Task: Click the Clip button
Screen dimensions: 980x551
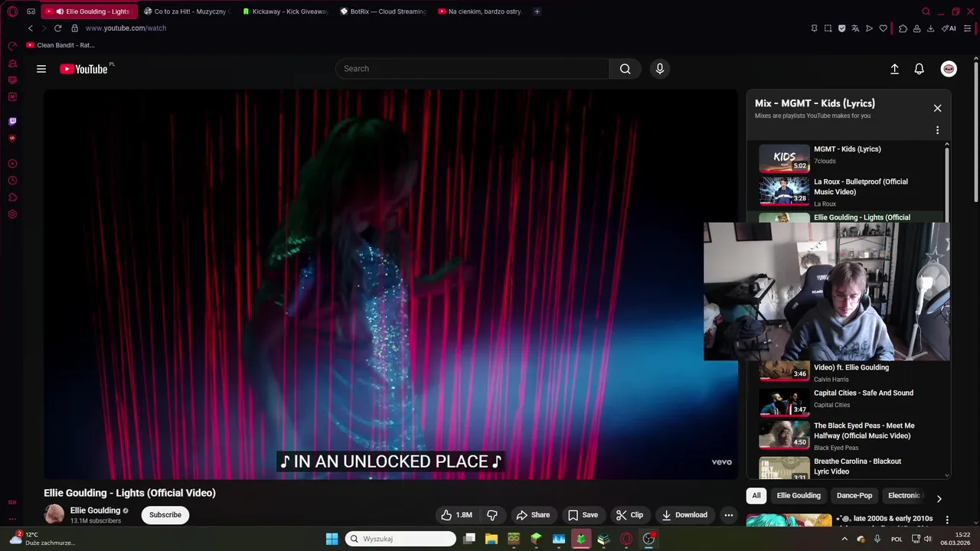Action: (630, 515)
